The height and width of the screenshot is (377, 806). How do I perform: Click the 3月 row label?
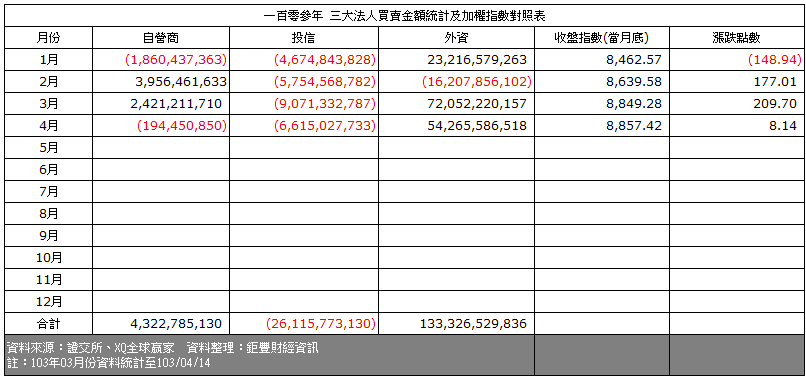point(48,104)
